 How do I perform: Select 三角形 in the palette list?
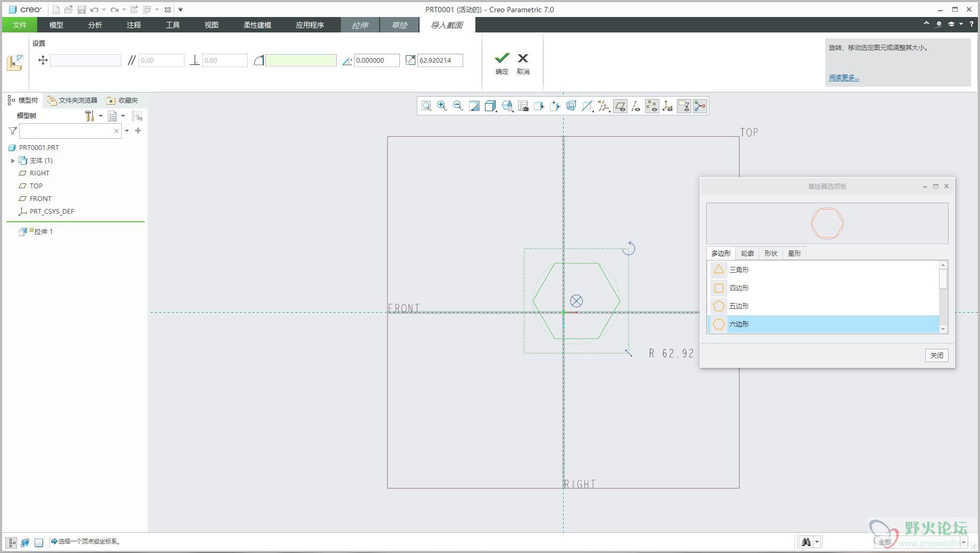823,270
